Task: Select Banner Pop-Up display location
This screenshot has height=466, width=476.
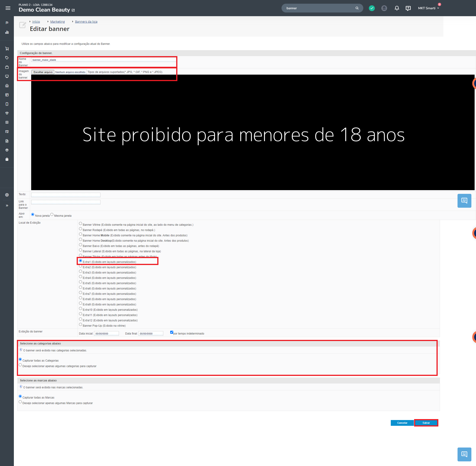Action: (80, 325)
